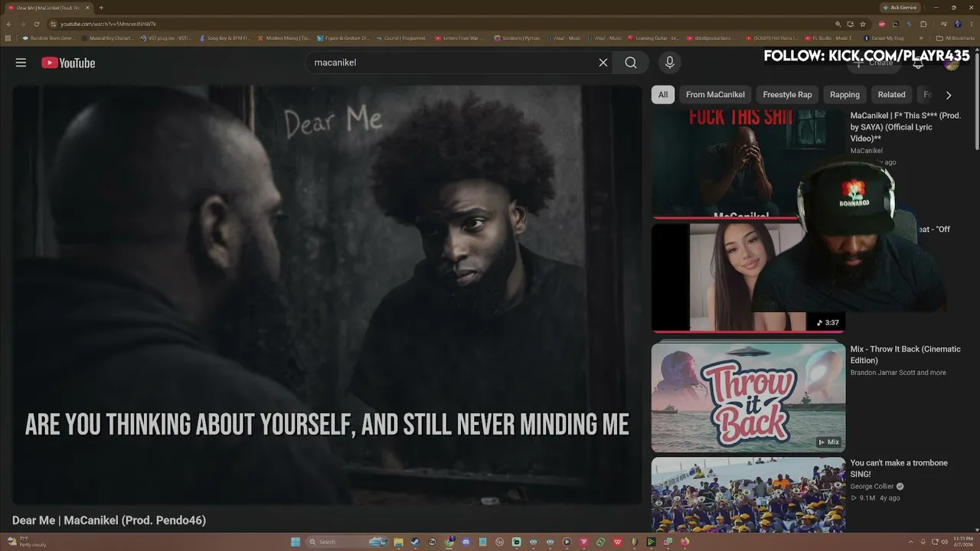Open the Windows Start menu
Screen dimensions: 980x551
(296, 542)
